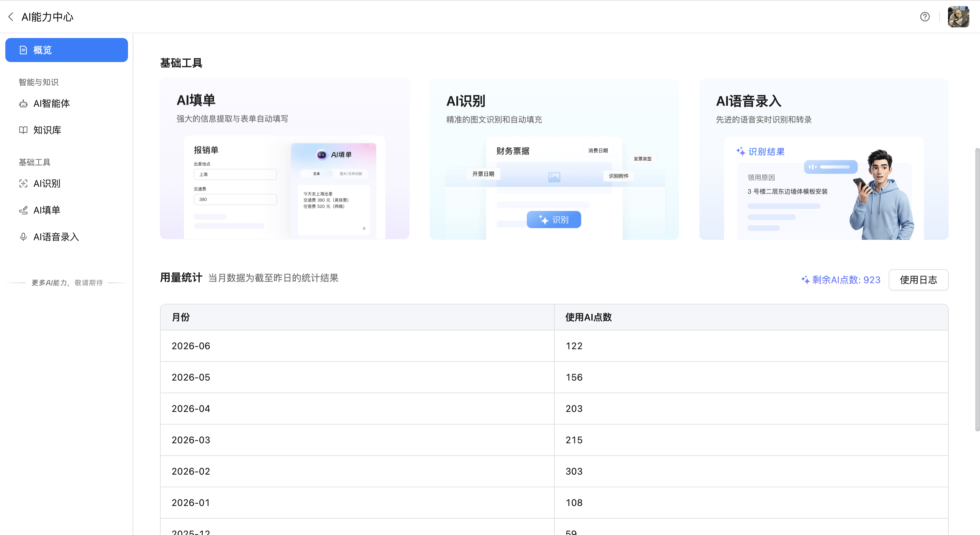This screenshot has width=980, height=535.
Task: Click the AI语音录入 microphone icon
Action: pyautogui.click(x=23, y=237)
